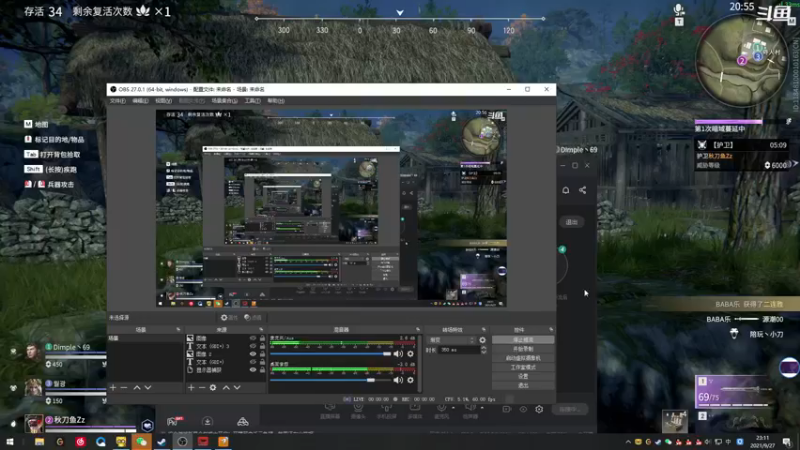
Task: Adjust second mixer channel volume slider
Action: click(x=331, y=380)
